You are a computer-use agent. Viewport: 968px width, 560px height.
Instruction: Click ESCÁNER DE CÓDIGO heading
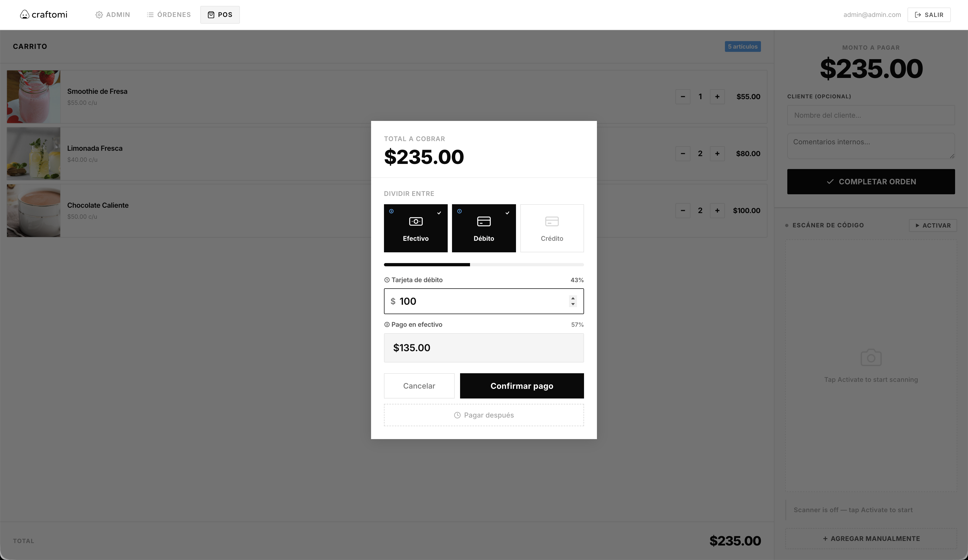click(828, 225)
